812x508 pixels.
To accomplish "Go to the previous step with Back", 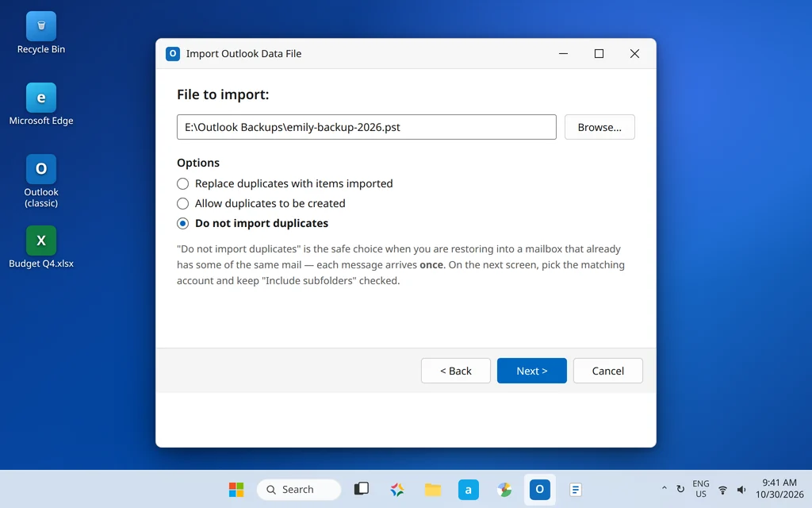I will tap(456, 371).
